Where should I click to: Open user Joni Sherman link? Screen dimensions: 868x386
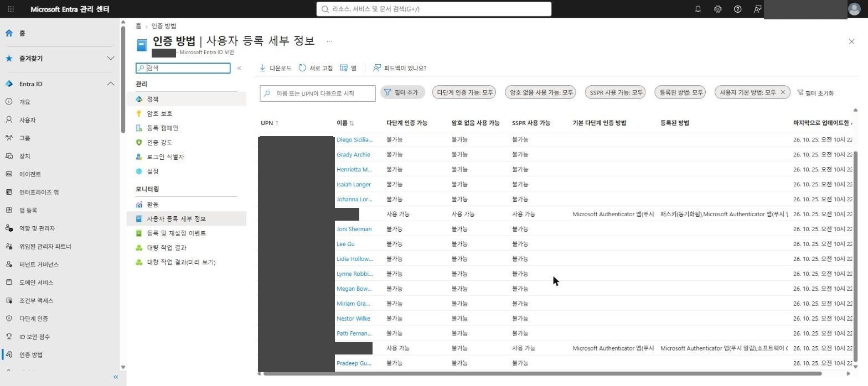[x=354, y=229]
